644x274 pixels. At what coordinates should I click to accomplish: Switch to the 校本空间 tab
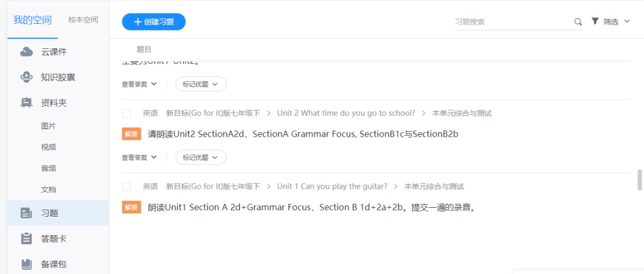[83, 20]
